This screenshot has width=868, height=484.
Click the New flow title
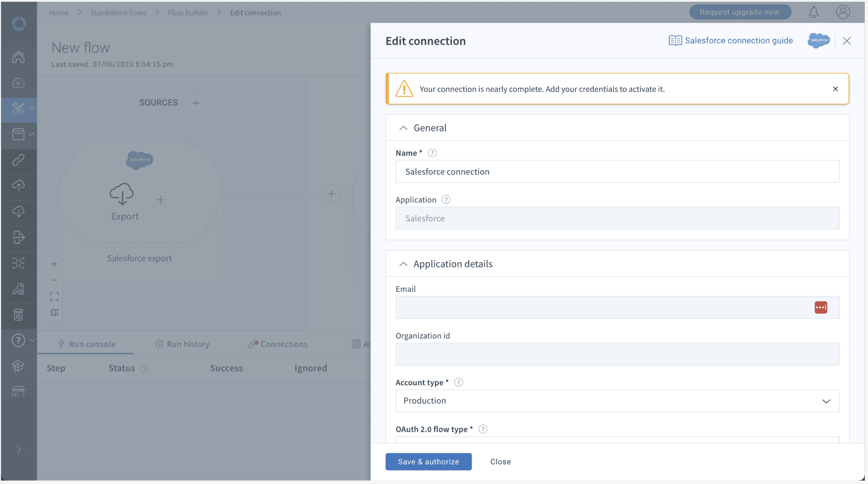(80, 48)
